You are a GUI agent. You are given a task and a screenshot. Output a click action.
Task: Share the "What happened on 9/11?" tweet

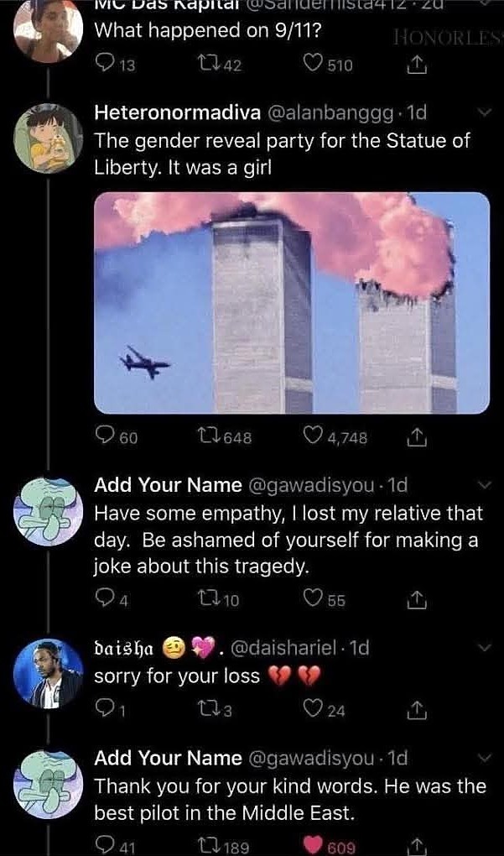(x=414, y=64)
